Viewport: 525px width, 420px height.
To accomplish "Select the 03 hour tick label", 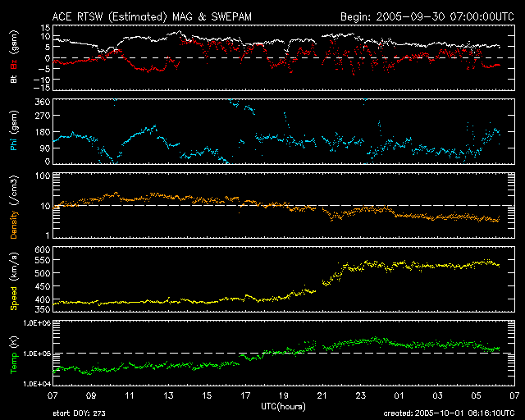I will (x=437, y=396).
